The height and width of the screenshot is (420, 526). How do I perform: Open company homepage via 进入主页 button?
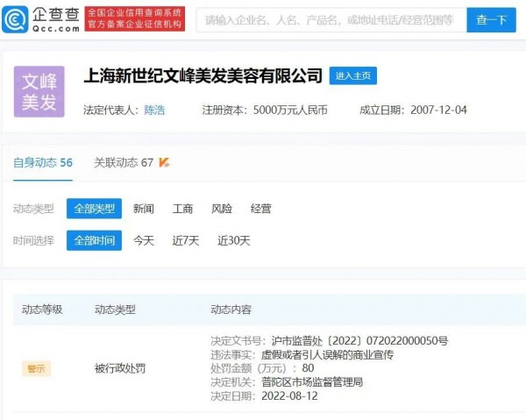[x=353, y=75]
